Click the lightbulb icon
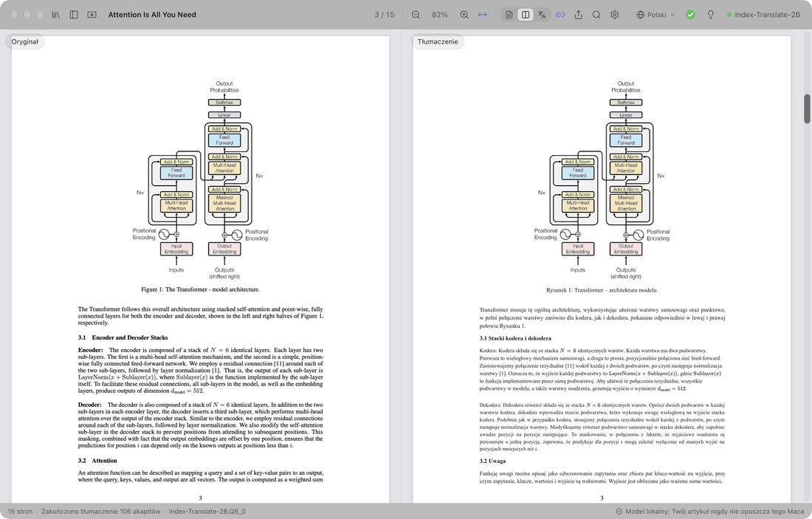Image resolution: width=812 pixels, height=519 pixels. (x=710, y=15)
